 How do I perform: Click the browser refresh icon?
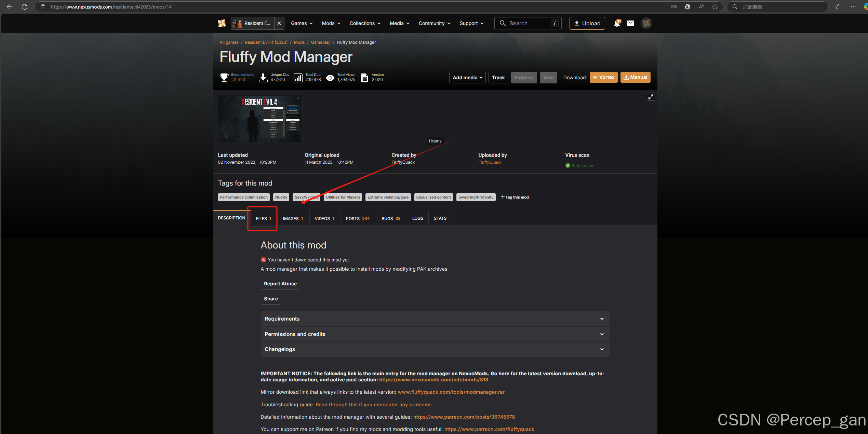coord(25,7)
